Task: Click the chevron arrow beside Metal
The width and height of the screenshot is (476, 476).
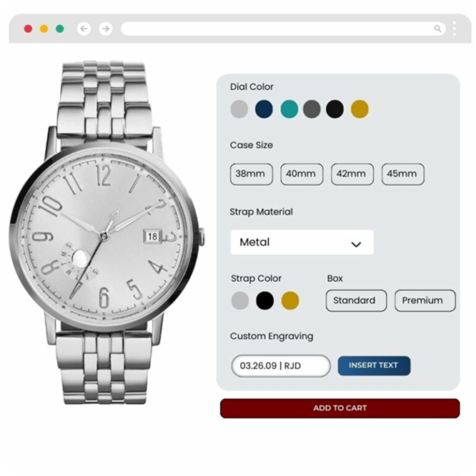Action: [x=356, y=244]
